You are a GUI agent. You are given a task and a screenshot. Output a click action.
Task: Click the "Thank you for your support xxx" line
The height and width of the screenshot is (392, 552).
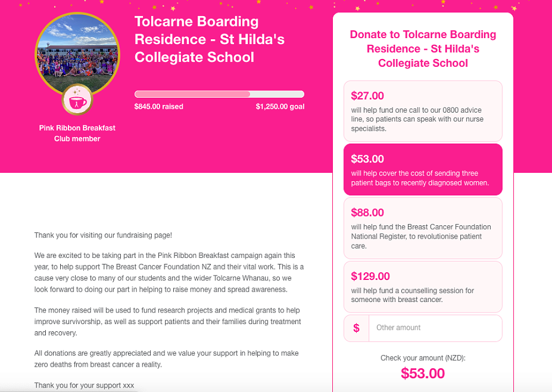click(x=84, y=385)
